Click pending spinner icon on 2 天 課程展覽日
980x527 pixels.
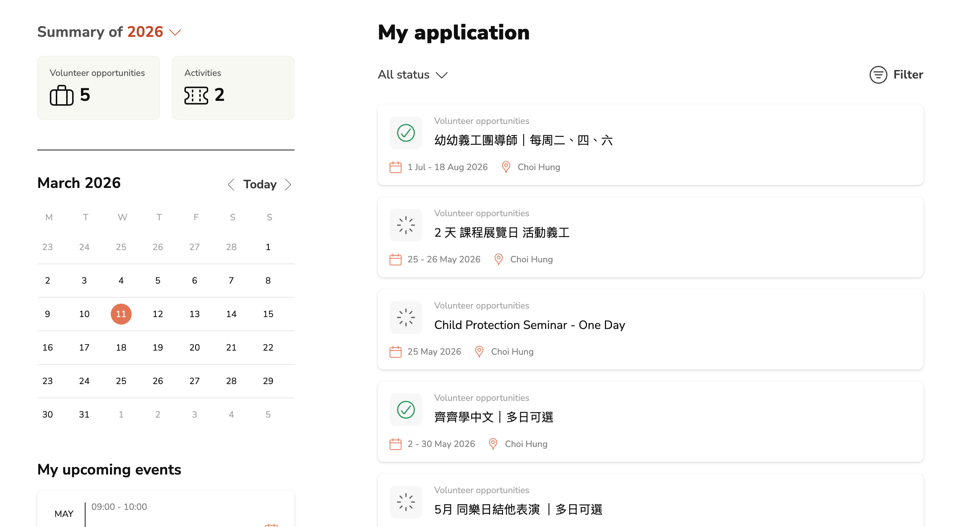tap(406, 225)
